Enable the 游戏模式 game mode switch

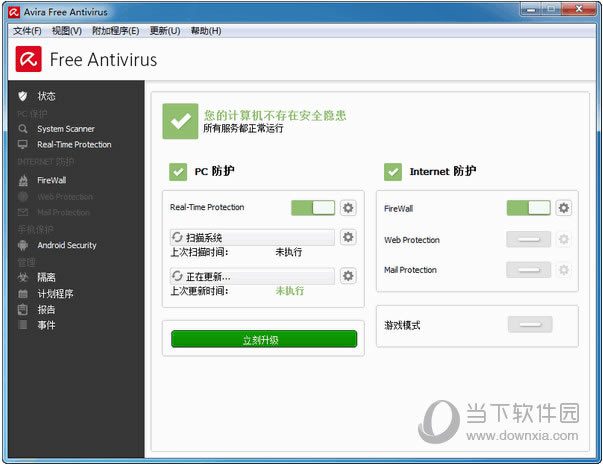[x=529, y=325]
